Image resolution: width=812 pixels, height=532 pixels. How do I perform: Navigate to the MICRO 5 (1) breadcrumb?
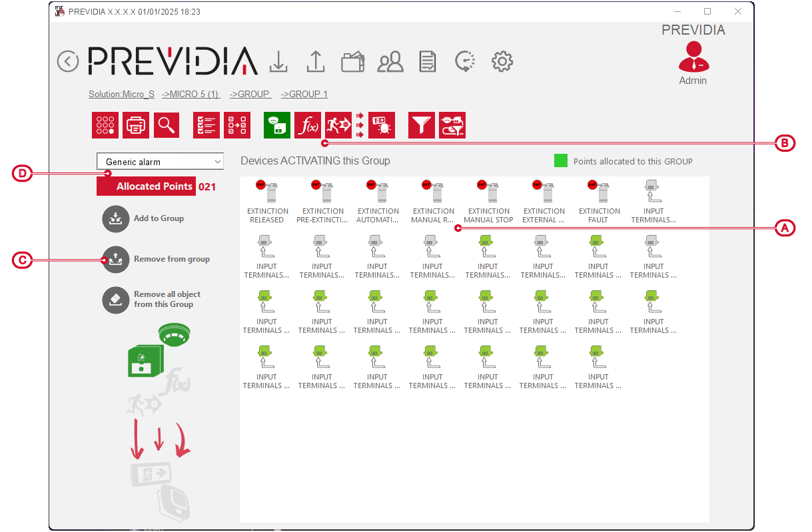(191, 95)
